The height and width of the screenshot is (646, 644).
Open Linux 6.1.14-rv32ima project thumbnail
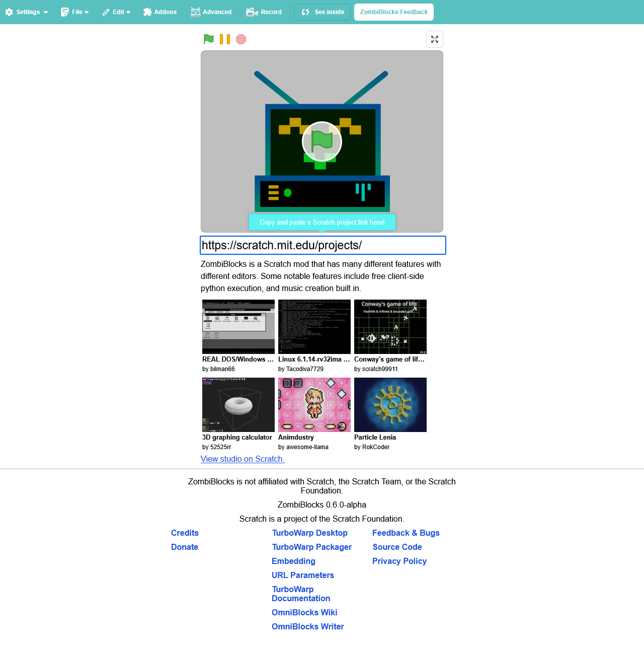[314, 327]
